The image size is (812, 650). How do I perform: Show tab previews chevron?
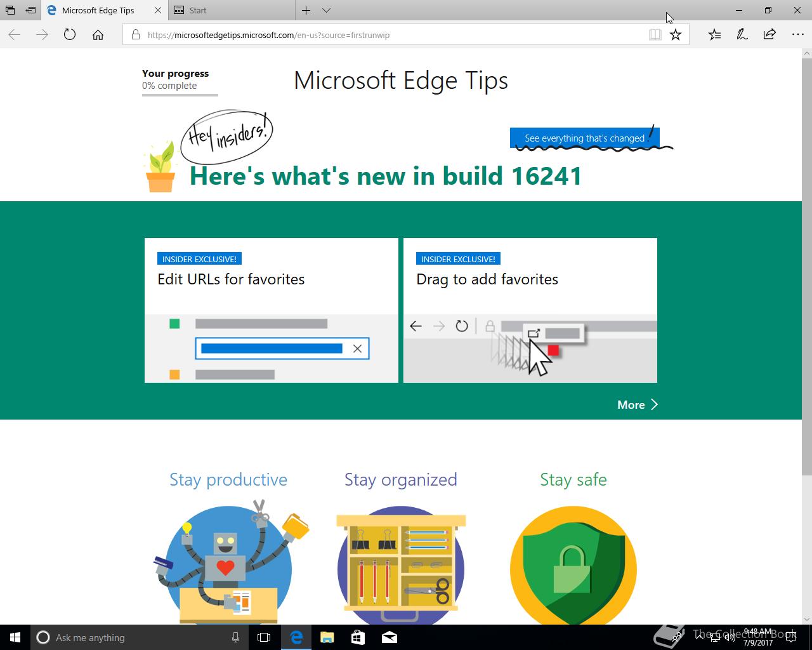point(326,10)
